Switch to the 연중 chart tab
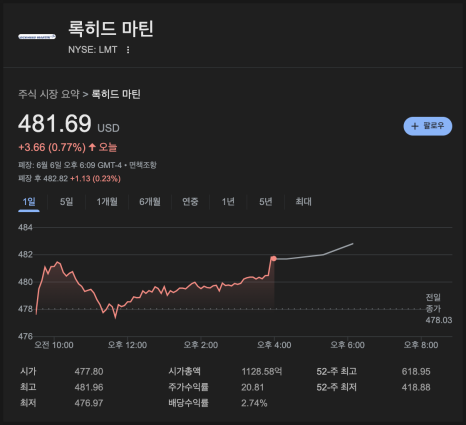The image size is (466, 425). 190,202
